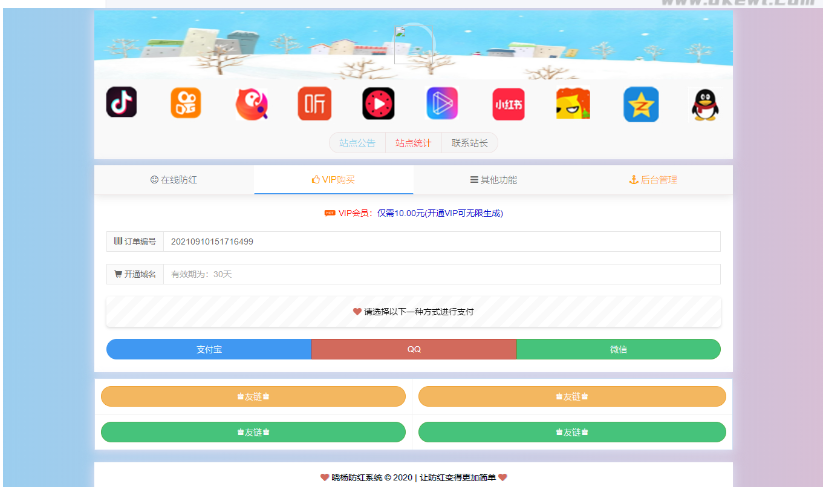Switch to the 其他功能 tab
The image size is (825, 487).
tap(494, 180)
